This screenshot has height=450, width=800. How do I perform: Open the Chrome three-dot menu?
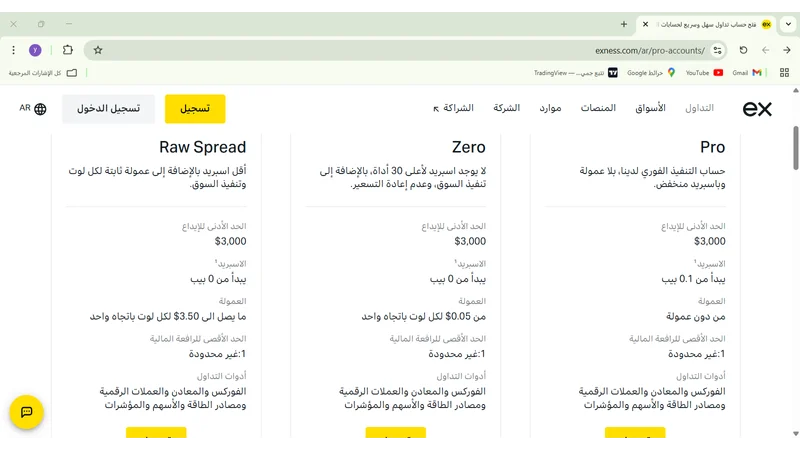click(x=13, y=50)
